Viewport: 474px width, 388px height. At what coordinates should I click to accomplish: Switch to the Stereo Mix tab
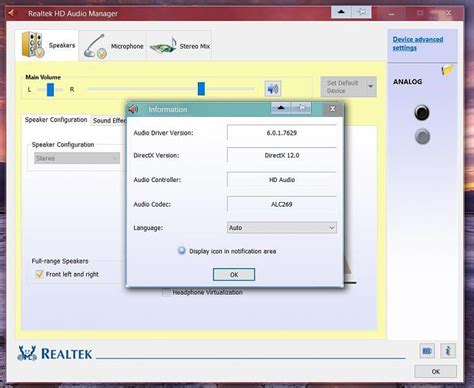click(x=179, y=46)
